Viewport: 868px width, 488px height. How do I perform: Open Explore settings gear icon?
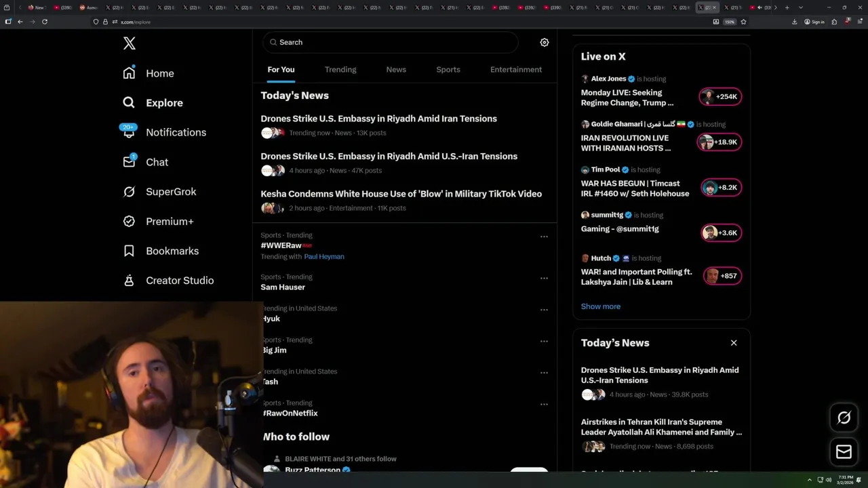point(544,42)
